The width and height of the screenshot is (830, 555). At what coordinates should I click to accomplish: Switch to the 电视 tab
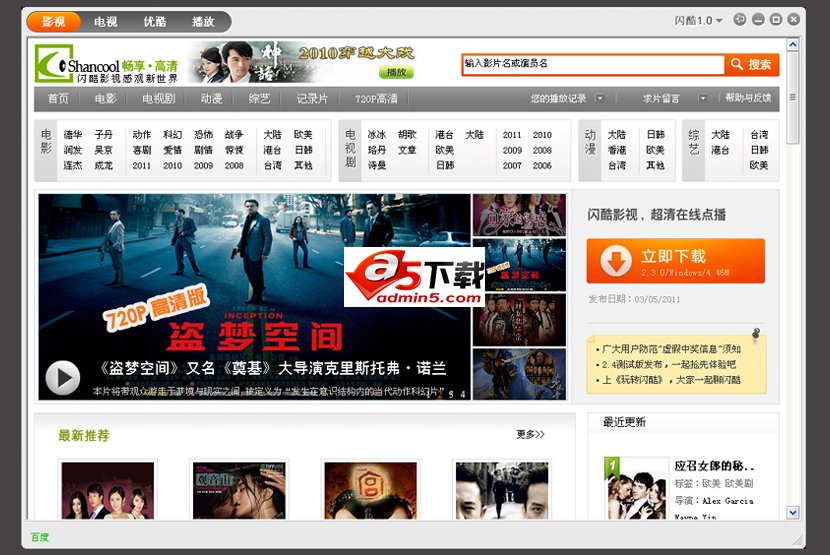[x=105, y=22]
